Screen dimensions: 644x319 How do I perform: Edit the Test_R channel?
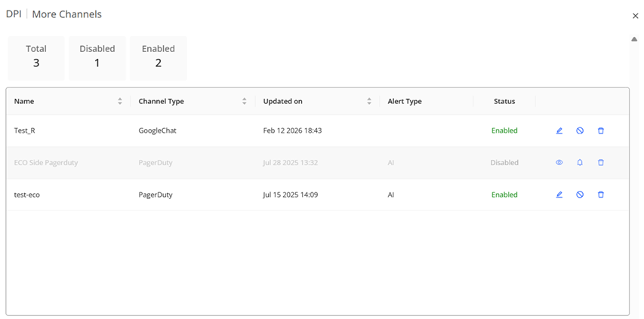point(559,130)
